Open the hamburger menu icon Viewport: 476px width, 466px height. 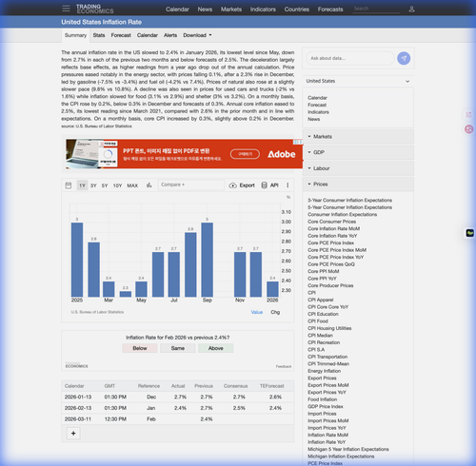coord(66,9)
